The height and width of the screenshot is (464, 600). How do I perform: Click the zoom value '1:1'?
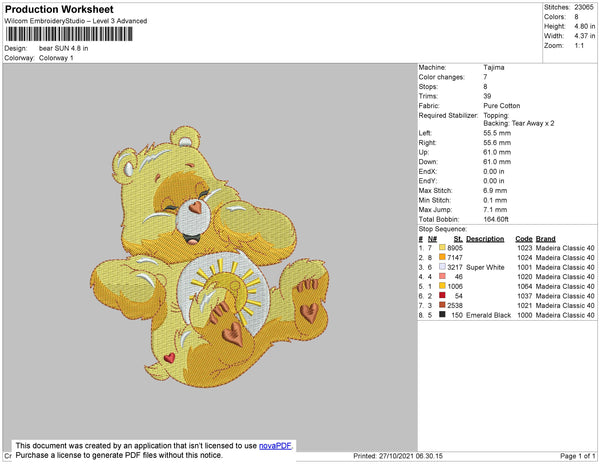point(579,46)
